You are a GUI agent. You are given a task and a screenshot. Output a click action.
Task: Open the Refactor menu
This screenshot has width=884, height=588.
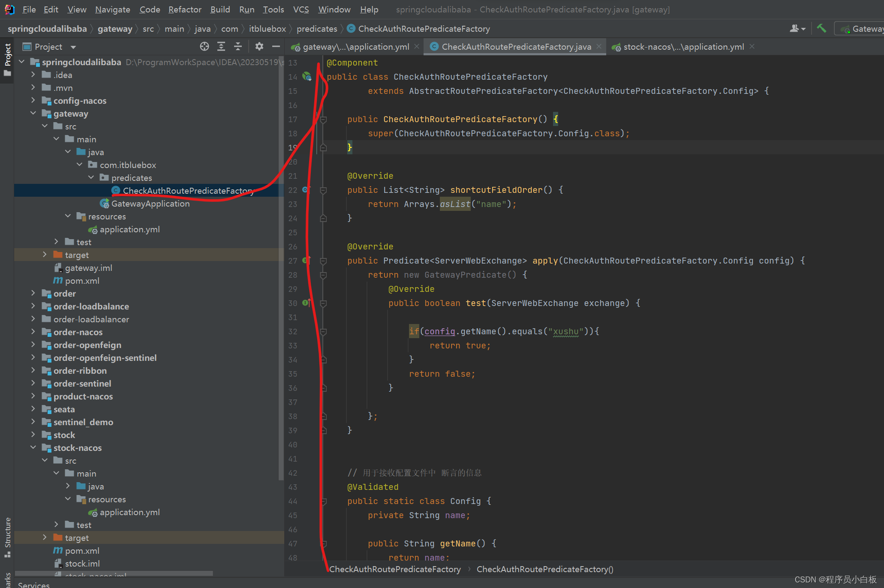[184, 9]
